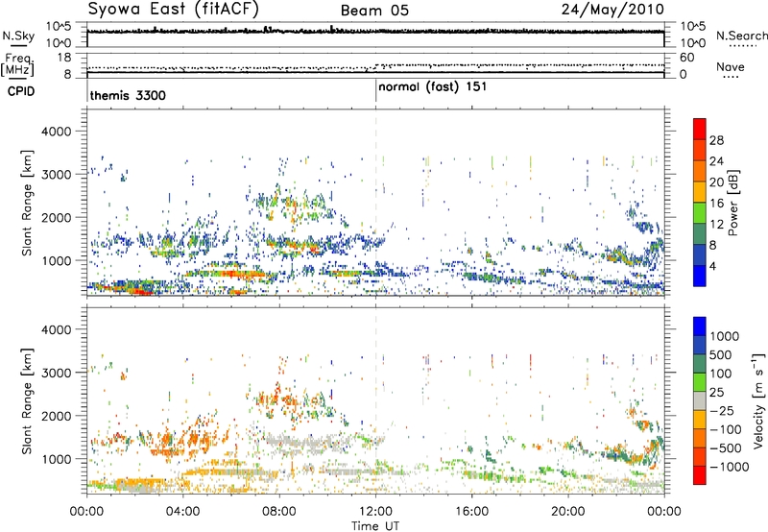Click the dark blue 500–1000 Velocity colorbar segment

click(700, 346)
